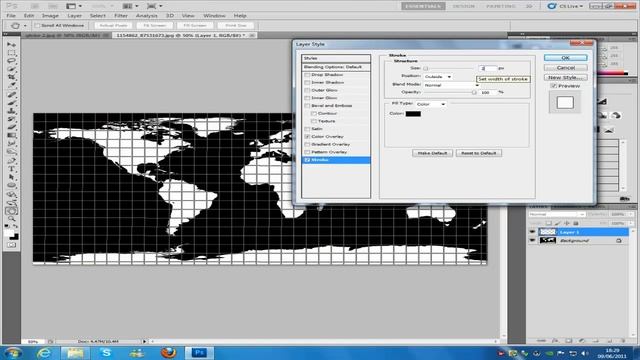
Task: Toggle Quick Mask mode icon
Action: tap(11, 244)
